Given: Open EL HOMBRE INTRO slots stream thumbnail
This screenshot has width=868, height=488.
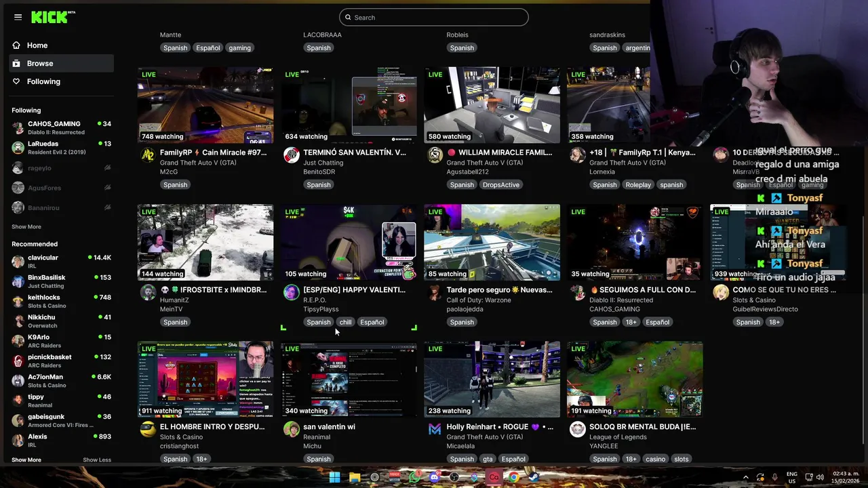Looking at the screenshot, I should tap(205, 379).
